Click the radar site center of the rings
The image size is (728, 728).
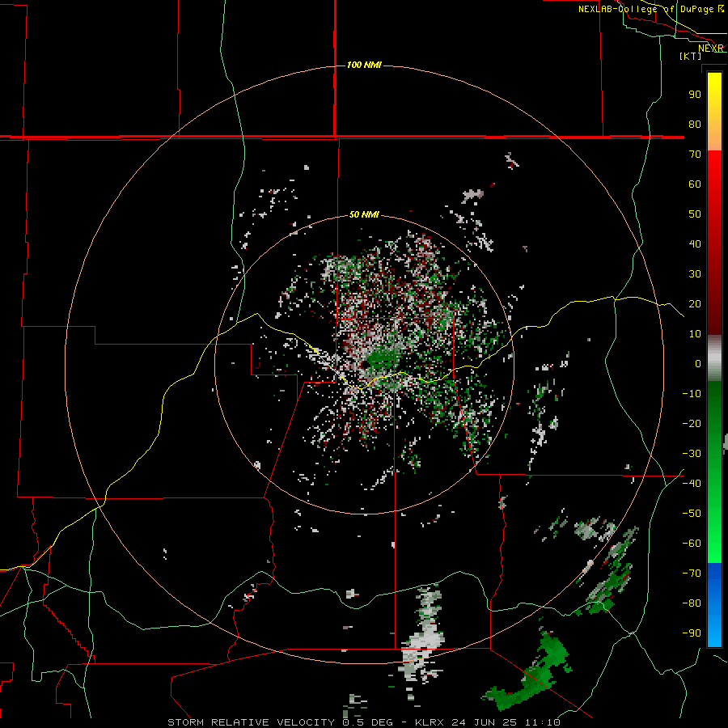point(365,365)
